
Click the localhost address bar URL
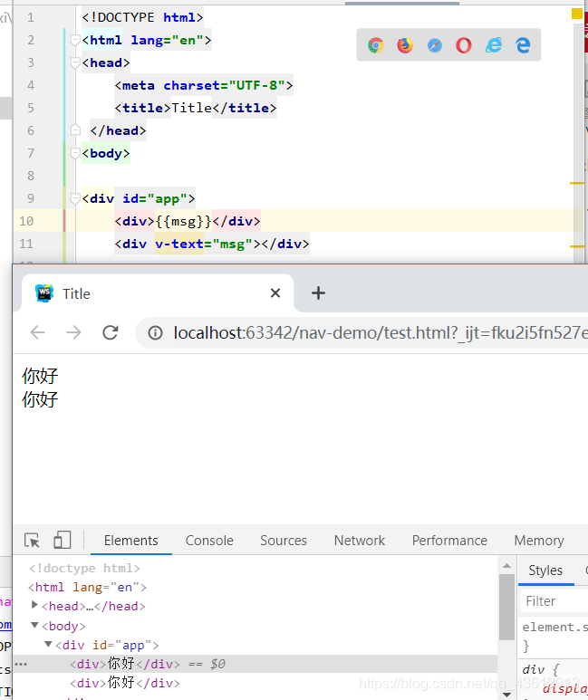(381, 332)
